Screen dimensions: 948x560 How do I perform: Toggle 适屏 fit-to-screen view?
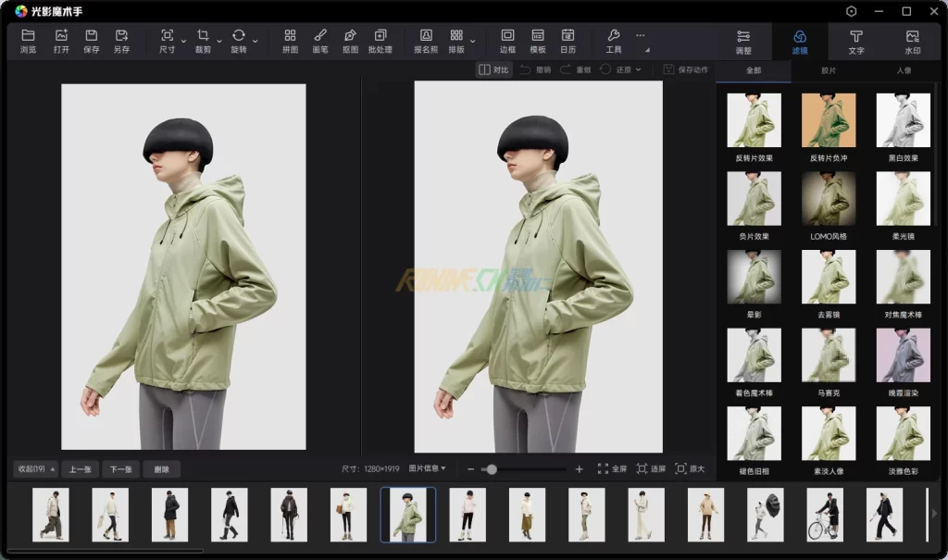[x=651, y=469]
